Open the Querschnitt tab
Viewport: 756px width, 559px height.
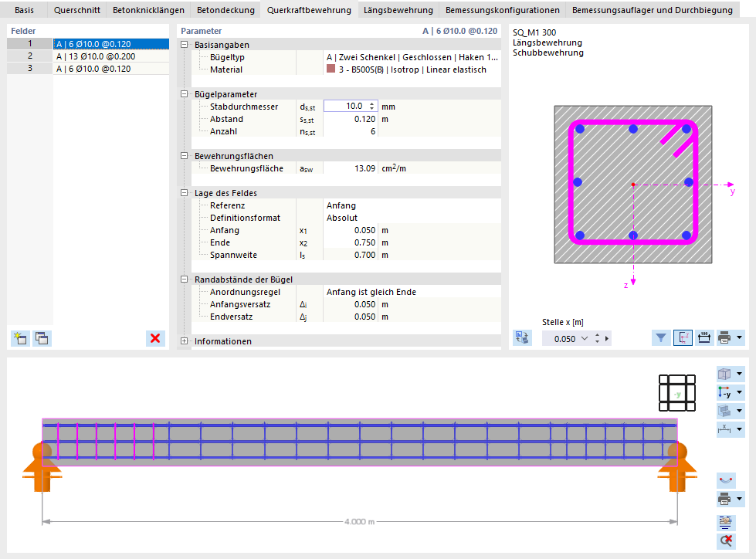[x=77, y=10]
